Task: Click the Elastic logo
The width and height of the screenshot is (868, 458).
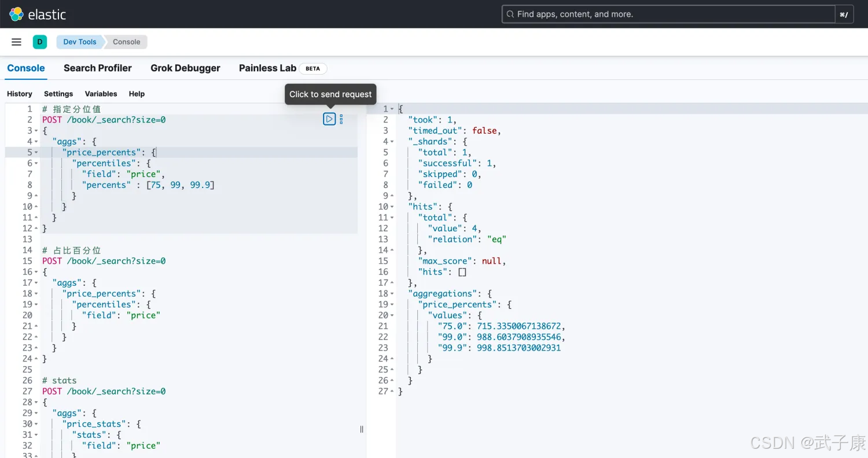Action: tap(38, 14)
